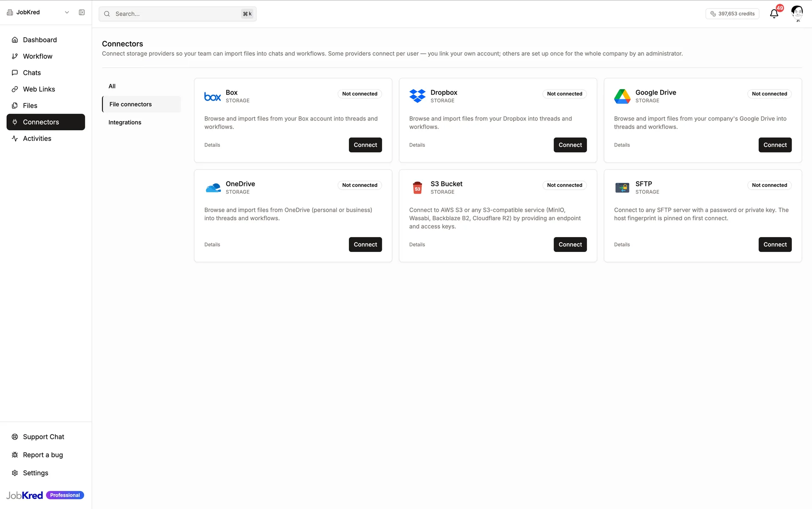Click the Report a bug icon

click(15, 455)
